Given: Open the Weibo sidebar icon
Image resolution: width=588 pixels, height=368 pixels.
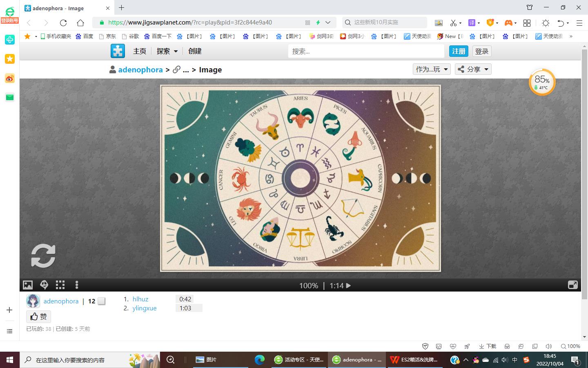Looking at the screenshot, I should (x=10, y=78).
